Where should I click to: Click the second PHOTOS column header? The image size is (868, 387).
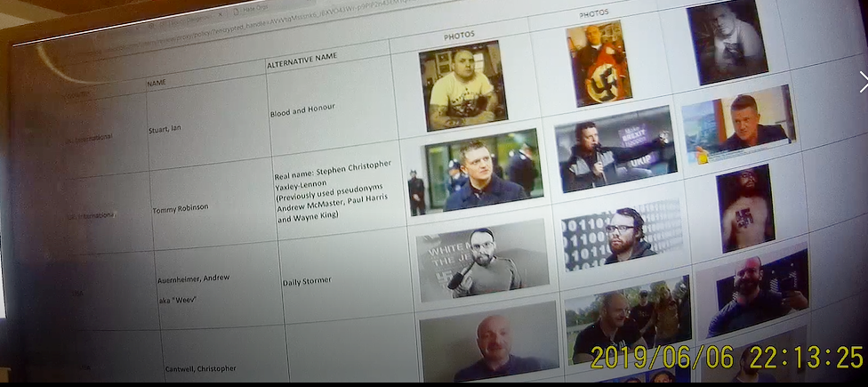[594, 13]
